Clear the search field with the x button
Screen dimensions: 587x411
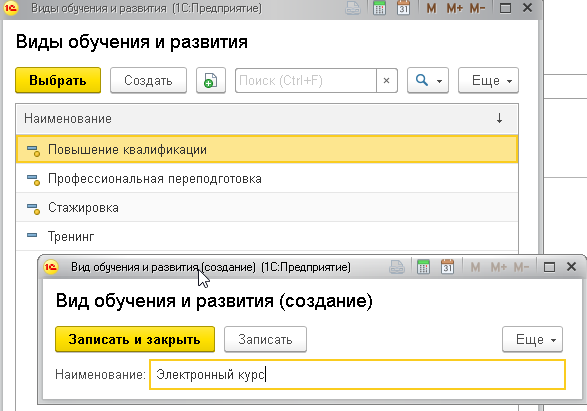click(x=387, y=80)
